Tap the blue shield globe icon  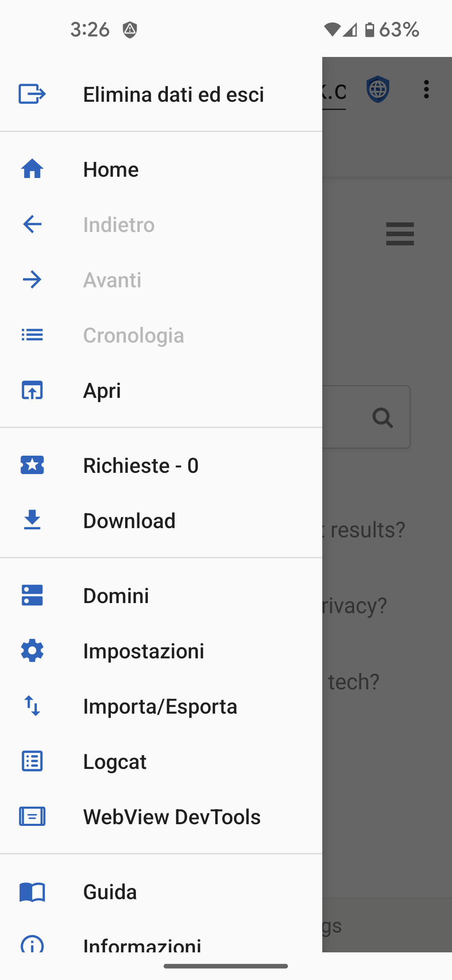click(x=378, y=89)
